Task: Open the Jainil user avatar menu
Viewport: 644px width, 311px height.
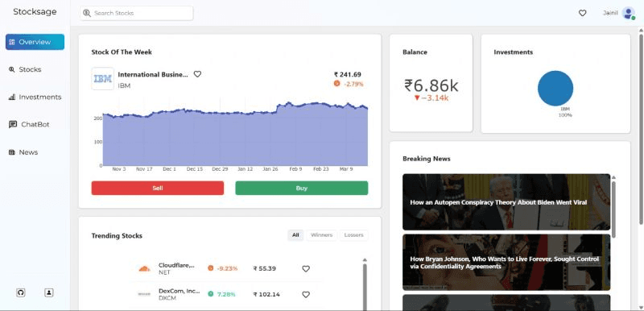Action: click(x=629, y=13)
